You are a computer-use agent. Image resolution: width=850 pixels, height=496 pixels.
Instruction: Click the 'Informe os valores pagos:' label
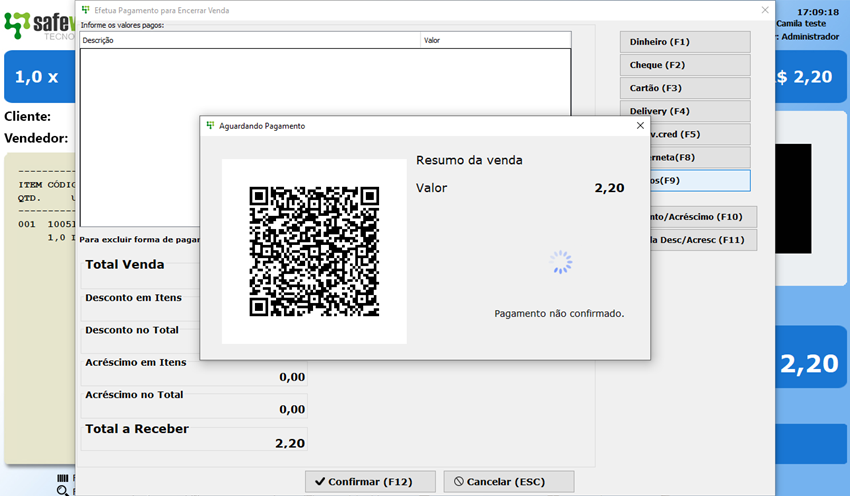(x=123, y=25)
